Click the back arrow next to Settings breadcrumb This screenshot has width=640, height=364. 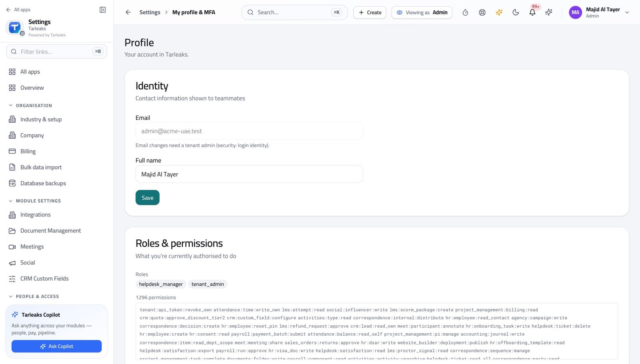(128, 12)
